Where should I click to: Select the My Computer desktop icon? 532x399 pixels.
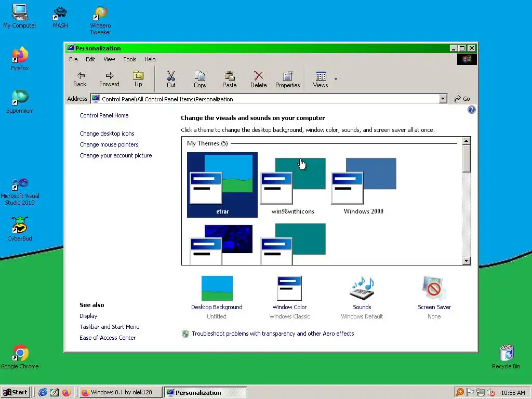click(20, 16)
